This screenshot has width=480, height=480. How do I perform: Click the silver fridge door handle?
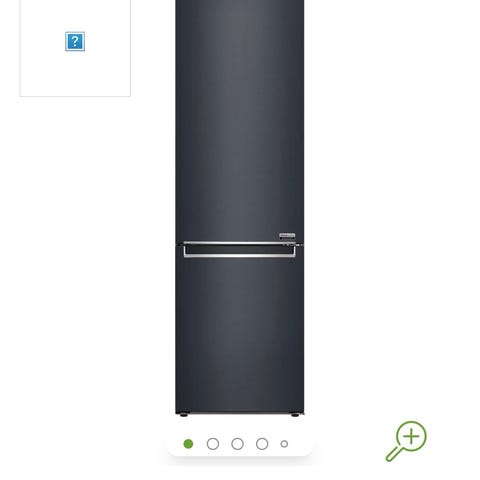[x=239, y=250]
